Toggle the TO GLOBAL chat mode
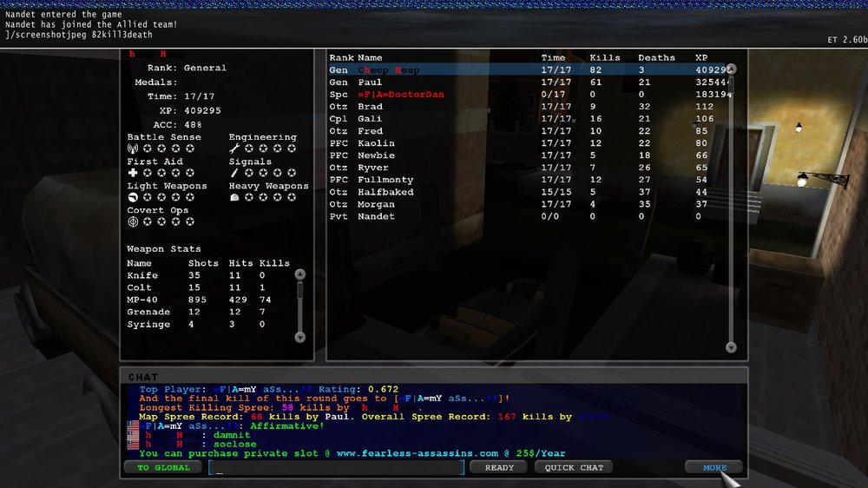Image resolution: width=868 pixels, height=488 pixels. [x=163, y=467]
